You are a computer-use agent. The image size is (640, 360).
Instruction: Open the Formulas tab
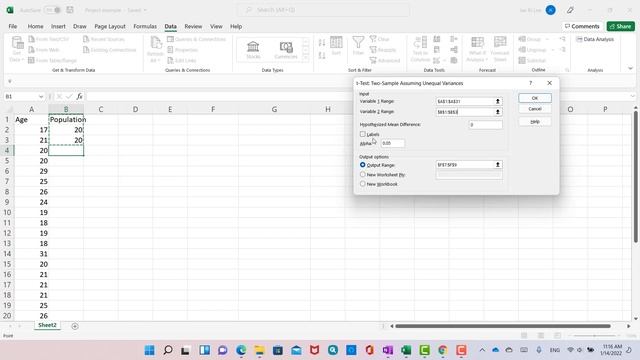145,26
